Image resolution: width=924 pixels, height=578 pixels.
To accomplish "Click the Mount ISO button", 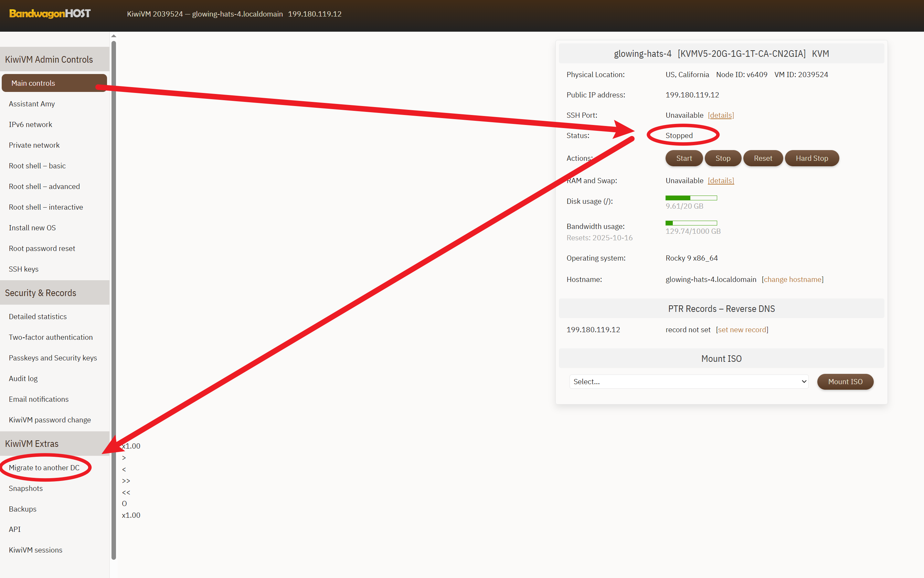I will [x=845, y=381].
